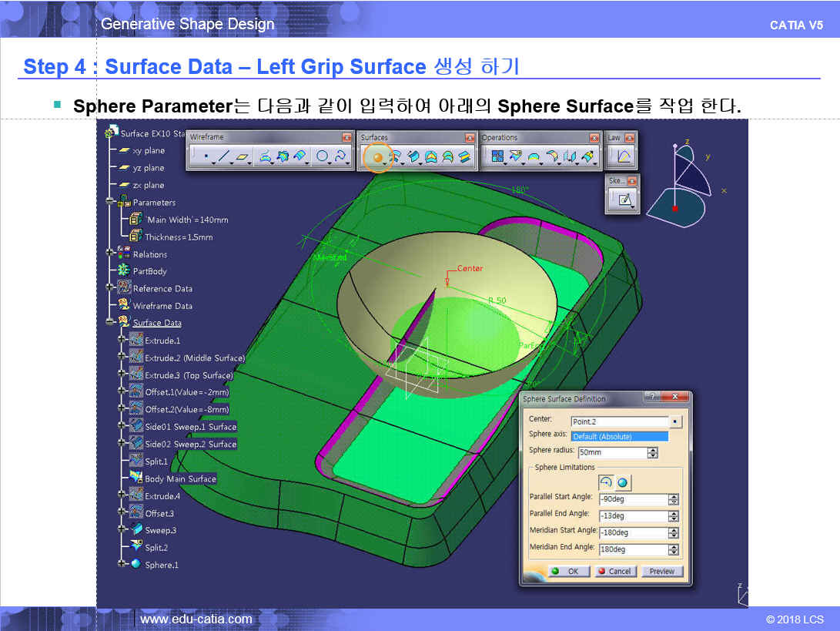This screenshot has width=840, height=631.
Task: Click the Parallel End Angle field
Action: point(632,516)
